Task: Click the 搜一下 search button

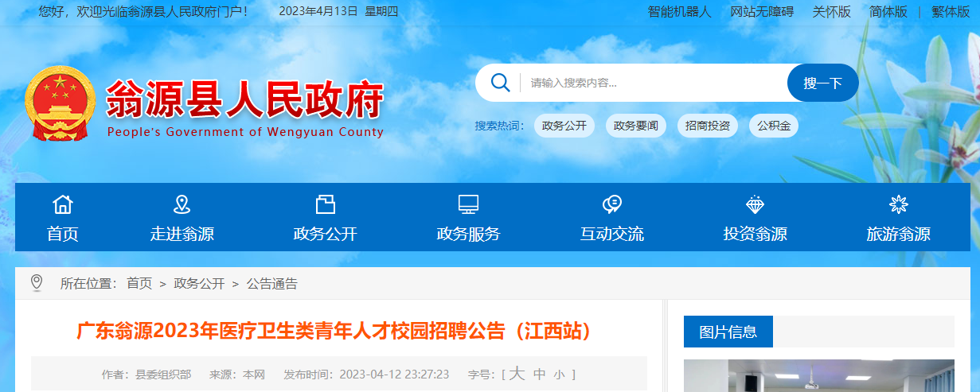Action: coord(823,83)
